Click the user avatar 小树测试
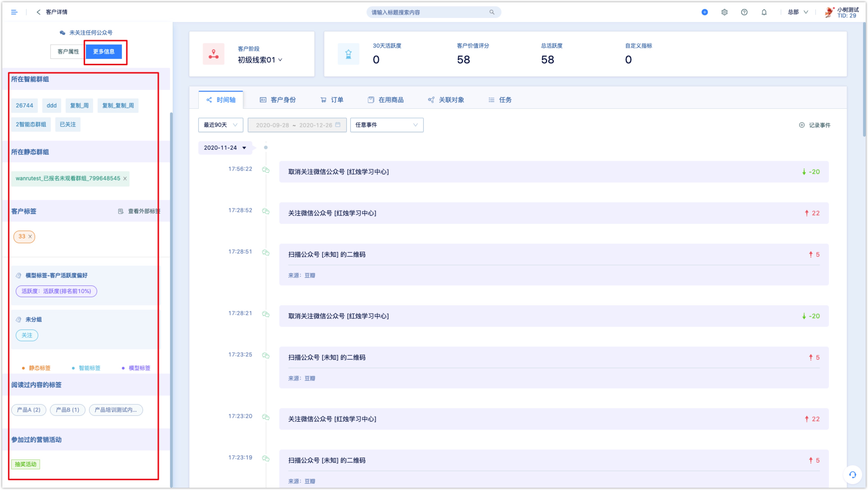Viewport: 868px width, 490px height. (x=829, y=12)
